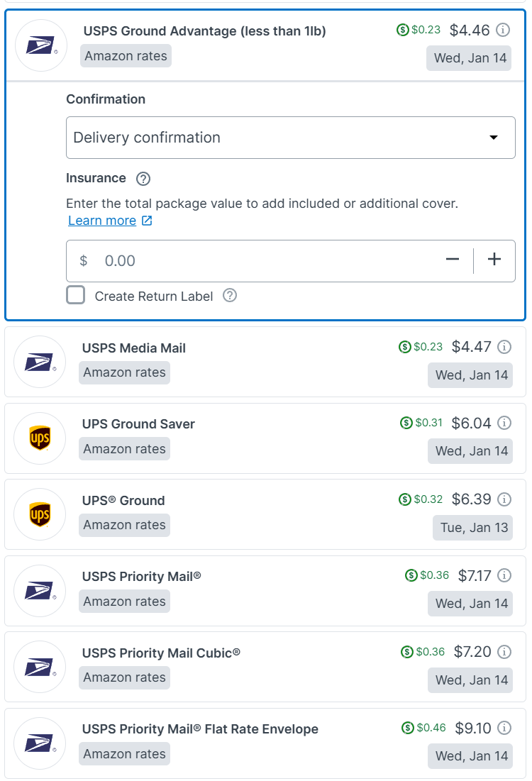This screenshot has width=532, height=781.
Task: Click help icon next to Create Return Label
Action: (230, 296)
